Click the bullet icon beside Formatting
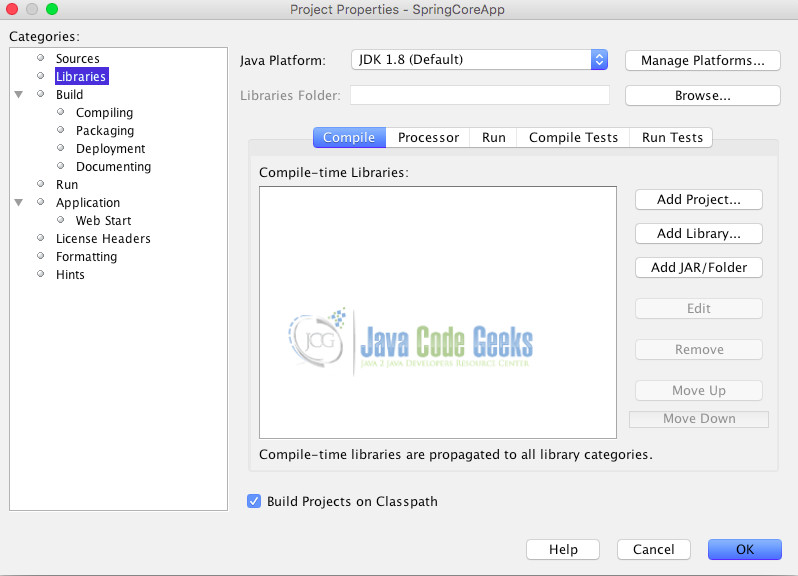Image resolution: width=798 pixels, height=576 pixels. pos(41,255)
